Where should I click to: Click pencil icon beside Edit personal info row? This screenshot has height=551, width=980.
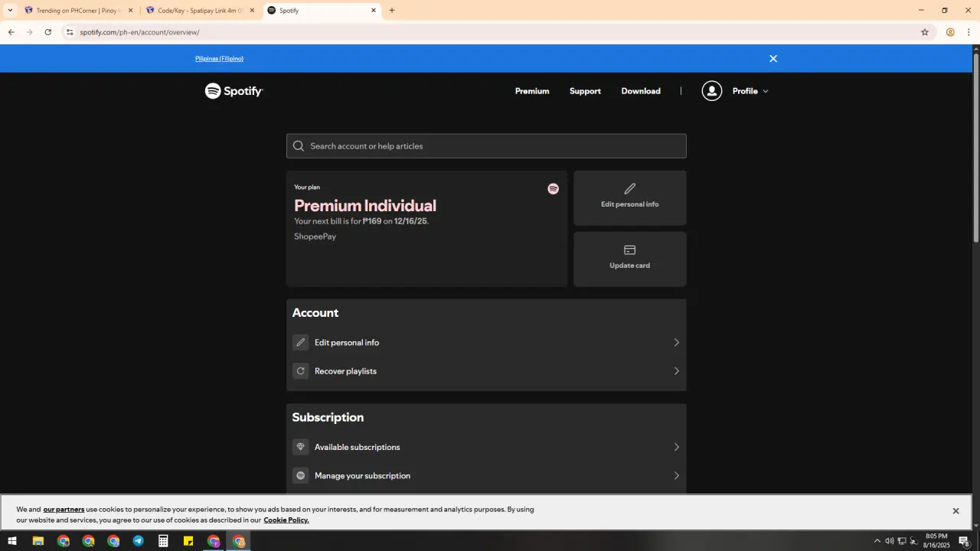point(301,343)
